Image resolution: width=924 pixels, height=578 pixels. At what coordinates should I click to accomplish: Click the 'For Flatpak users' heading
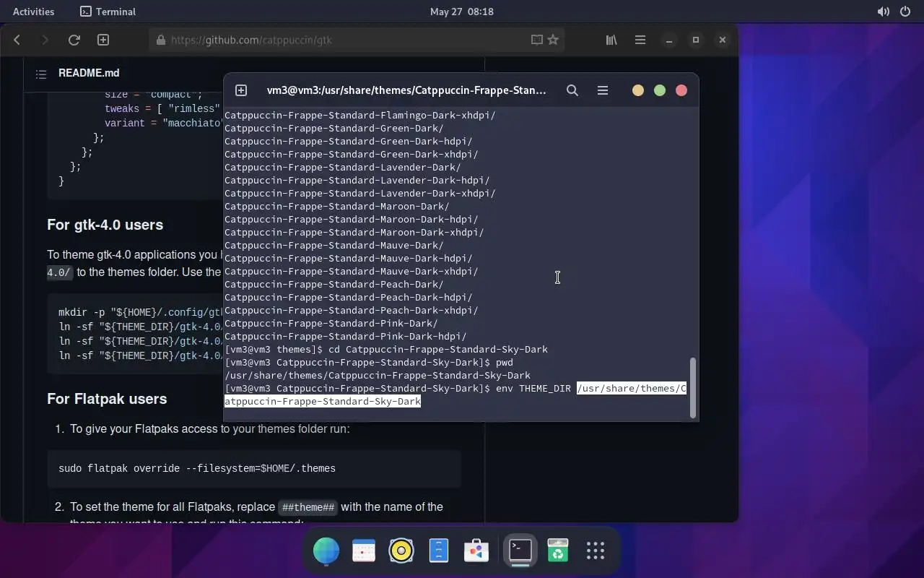(x=107, y=399)
